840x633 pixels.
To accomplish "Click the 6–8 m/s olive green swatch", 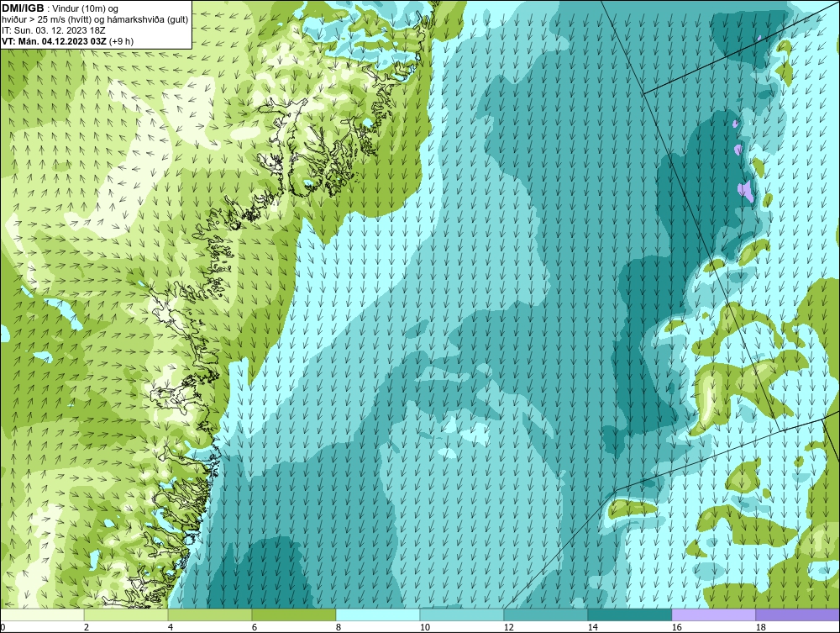I will click(x=293, y=615).
